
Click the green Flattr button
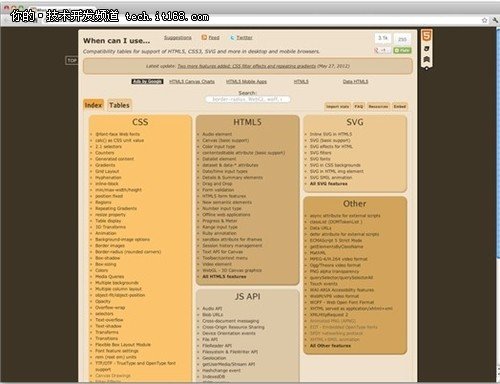[402, 50]
